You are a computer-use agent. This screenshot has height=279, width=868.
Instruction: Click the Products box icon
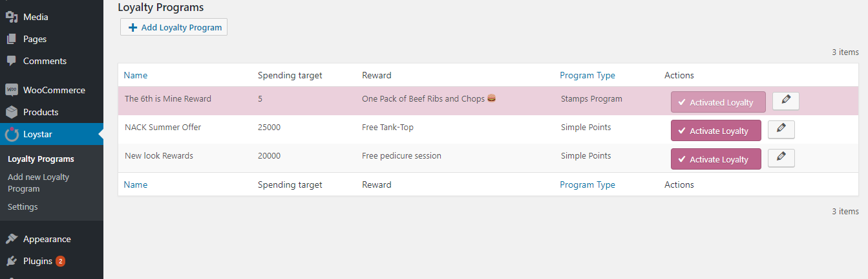pyautogui.click(x=11, y=112)
